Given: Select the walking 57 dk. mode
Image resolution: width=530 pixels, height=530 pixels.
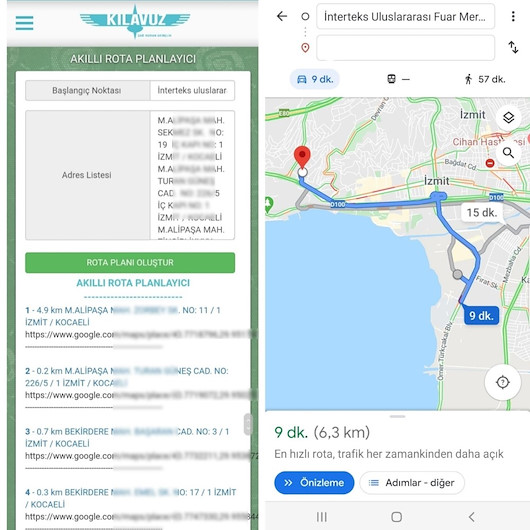Looking at the screenshot, I should click(485, 79).
